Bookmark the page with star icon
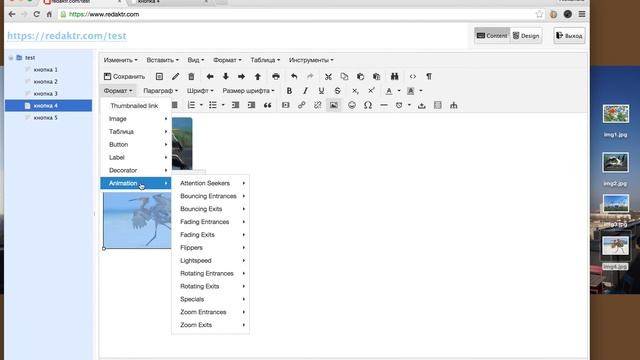640x360 pixels. [x=539, y=14]
